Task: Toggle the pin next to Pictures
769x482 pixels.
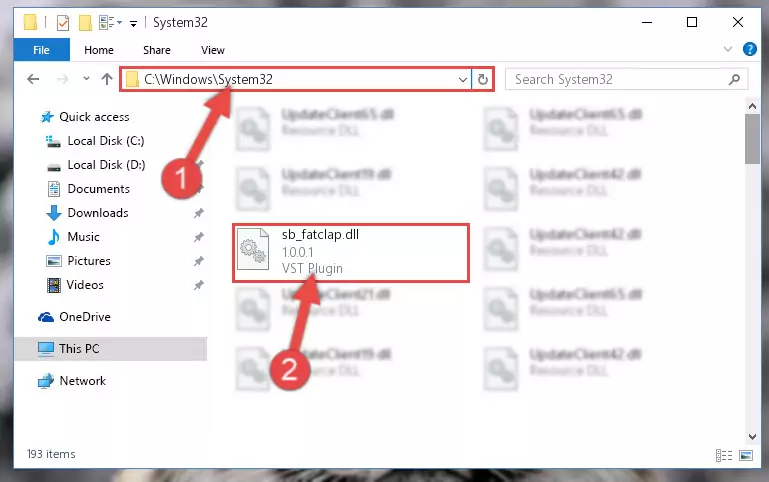Action: (x=198, y=261)
